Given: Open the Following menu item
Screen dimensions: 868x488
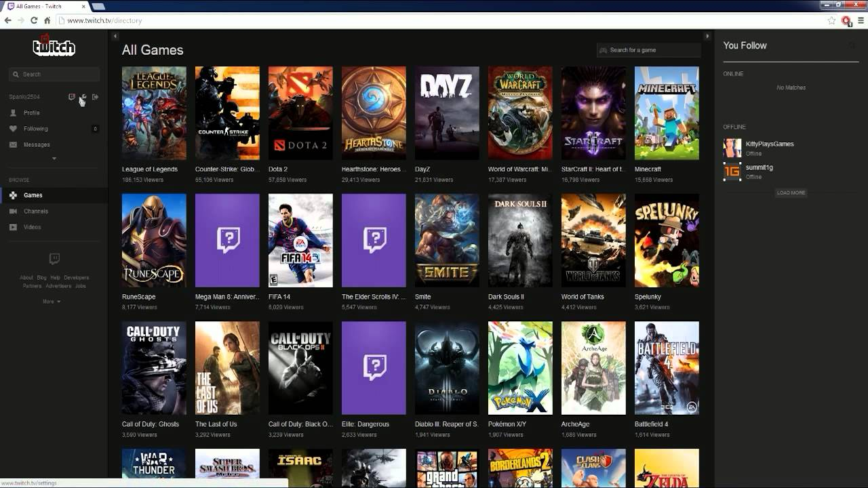Looking at the screenshot, I should point(54,129).
